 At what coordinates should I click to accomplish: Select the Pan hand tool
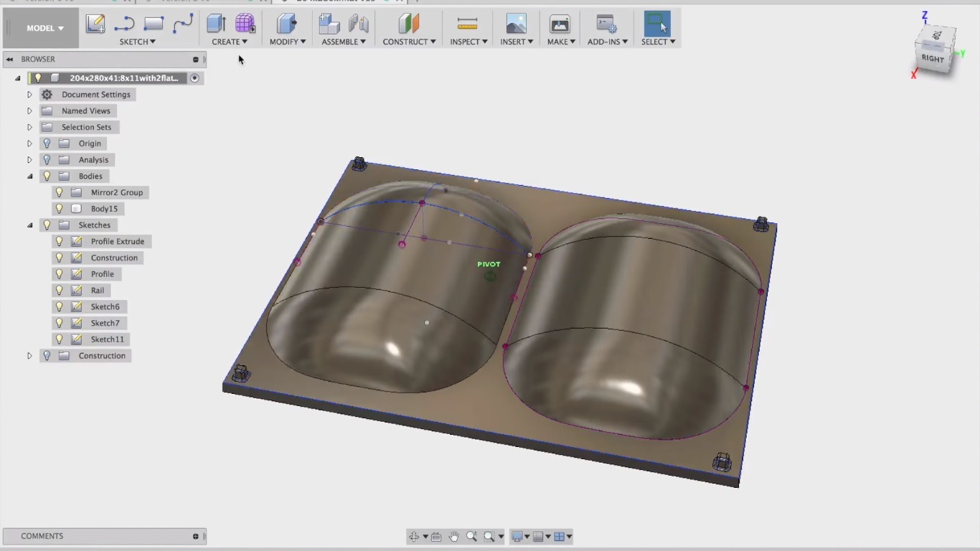pyautogui.click(x=453, y=537)
